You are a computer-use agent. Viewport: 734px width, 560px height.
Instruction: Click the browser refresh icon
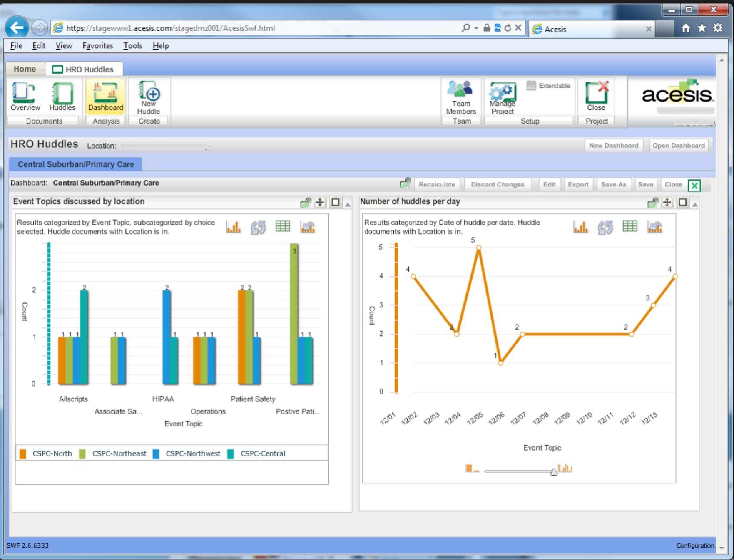pos(508,28)
